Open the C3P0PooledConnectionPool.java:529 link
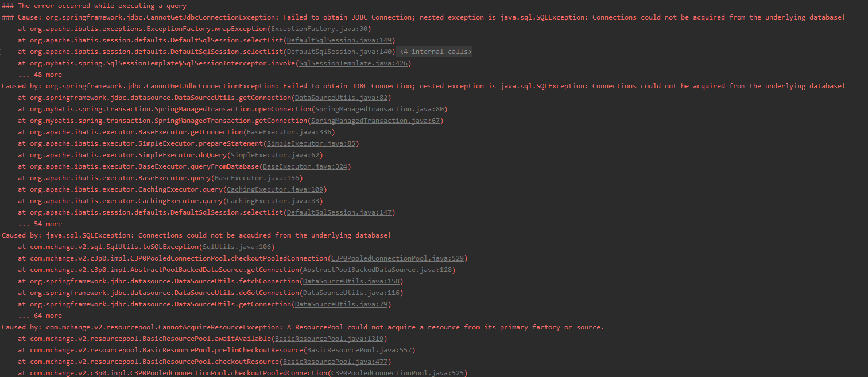 [x=397, y=258]
